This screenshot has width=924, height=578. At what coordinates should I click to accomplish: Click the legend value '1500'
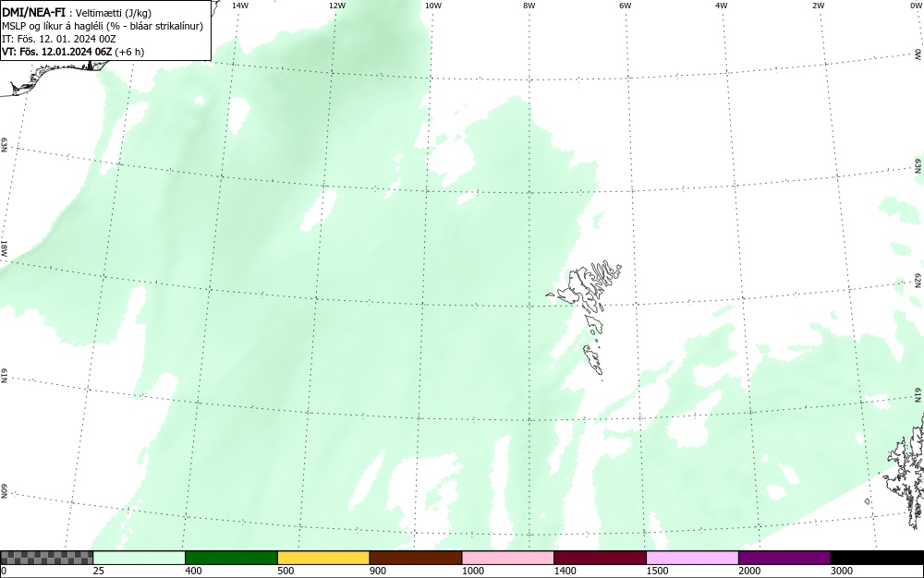pyautogui.click(x=657, y=571)
